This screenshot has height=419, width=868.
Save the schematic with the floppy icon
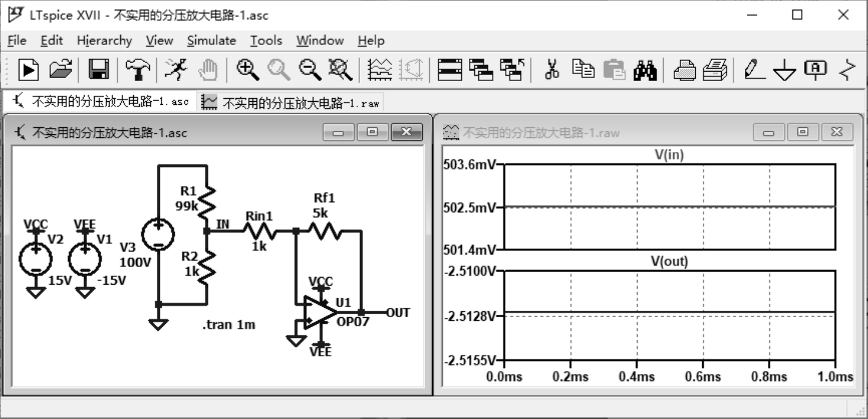click(98, 70)
